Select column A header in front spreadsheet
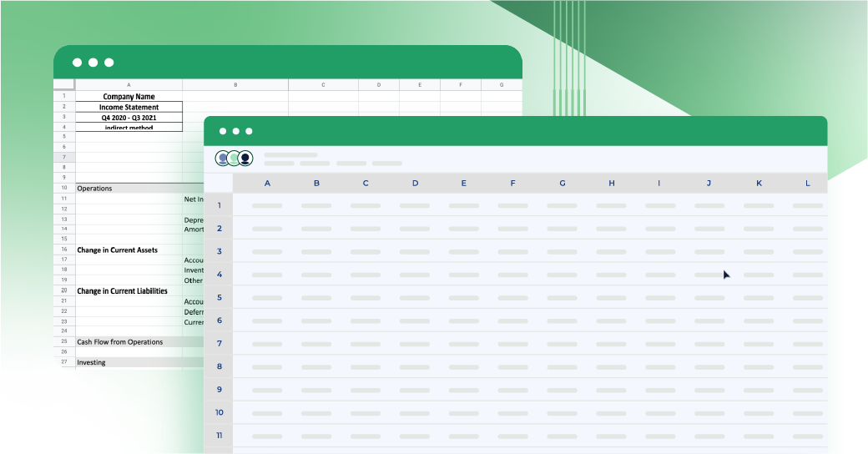Screen dimensions: 868x454 click(267, 184)
